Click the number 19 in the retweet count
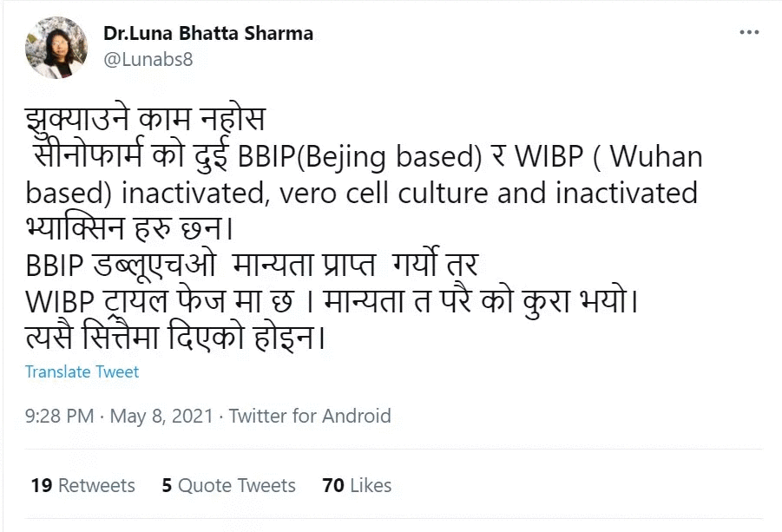This screenshot has height=532, width=782. tap(42, 486)
